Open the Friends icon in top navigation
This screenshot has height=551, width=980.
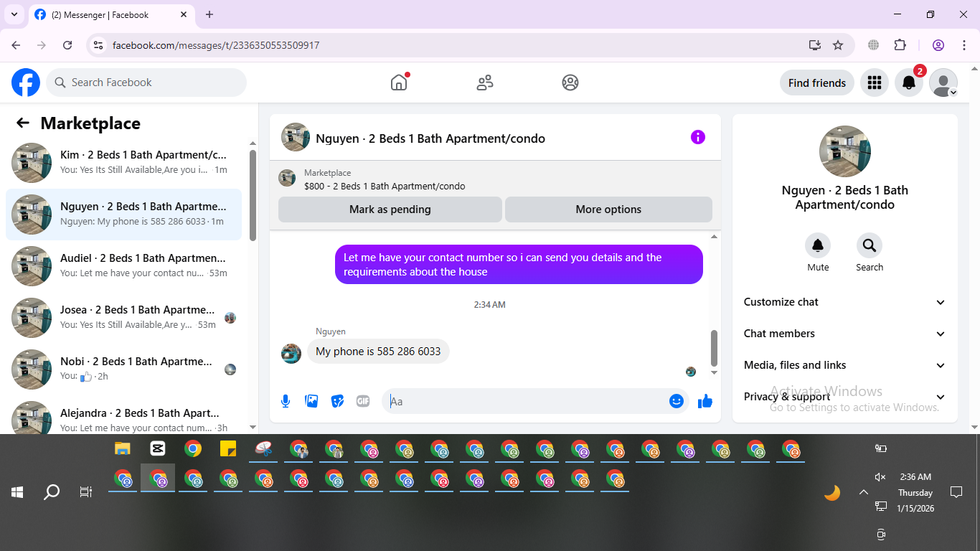pos(485,83)
